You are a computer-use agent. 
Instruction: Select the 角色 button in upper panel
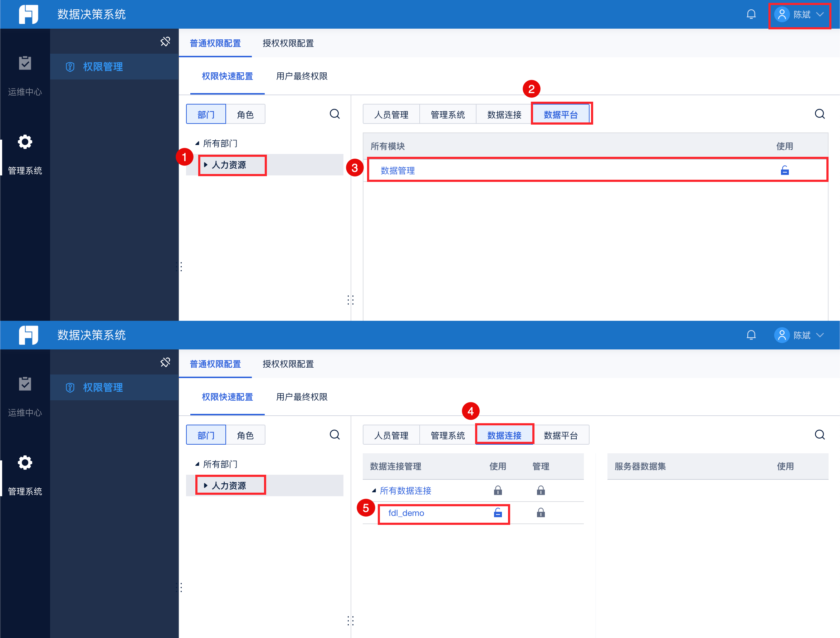click(245, 114)
